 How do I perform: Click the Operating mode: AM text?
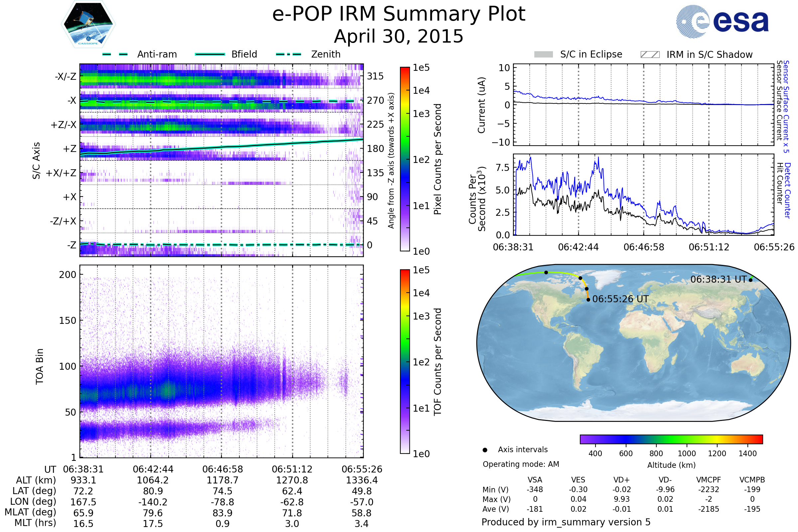pyautogui.click(x=521, y=464)
